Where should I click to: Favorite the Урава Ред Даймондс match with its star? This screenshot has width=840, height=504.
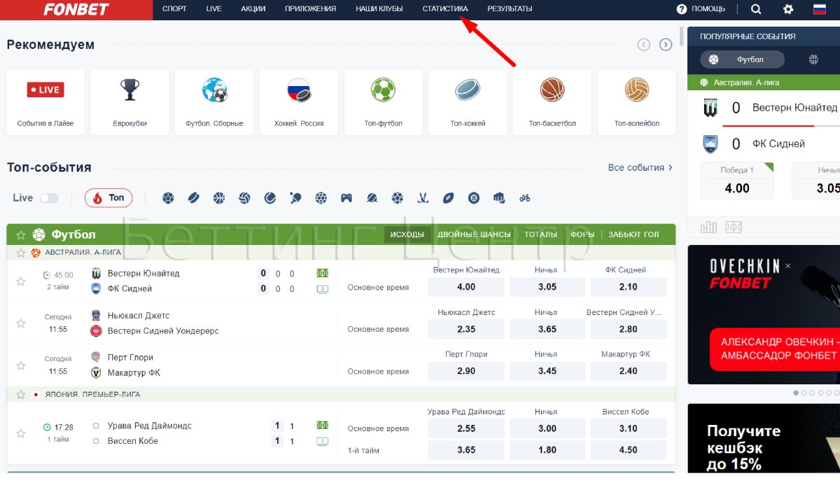point(21,433)
